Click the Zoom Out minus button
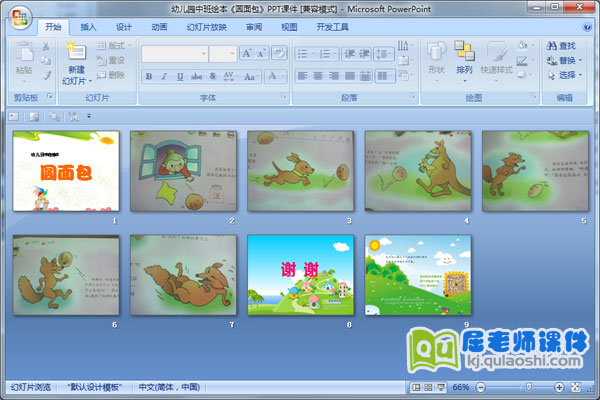Screen dimensions: 600x400 [x=481, y=387]
